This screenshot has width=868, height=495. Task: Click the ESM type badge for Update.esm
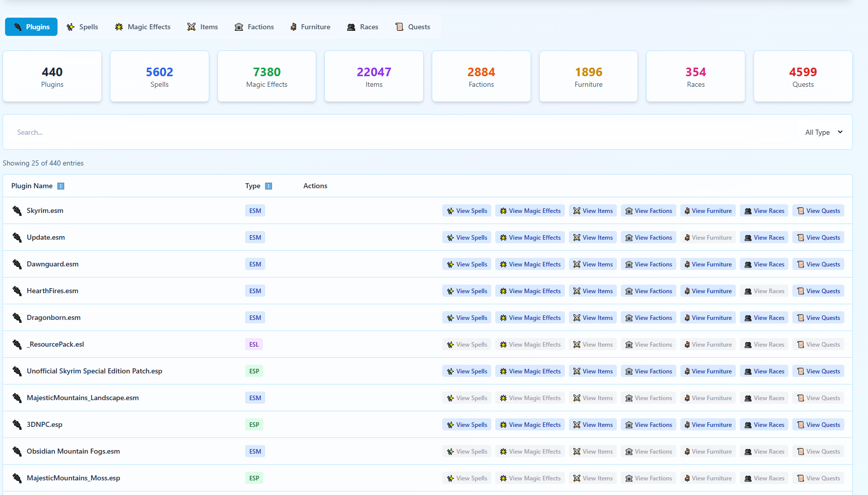255,238
